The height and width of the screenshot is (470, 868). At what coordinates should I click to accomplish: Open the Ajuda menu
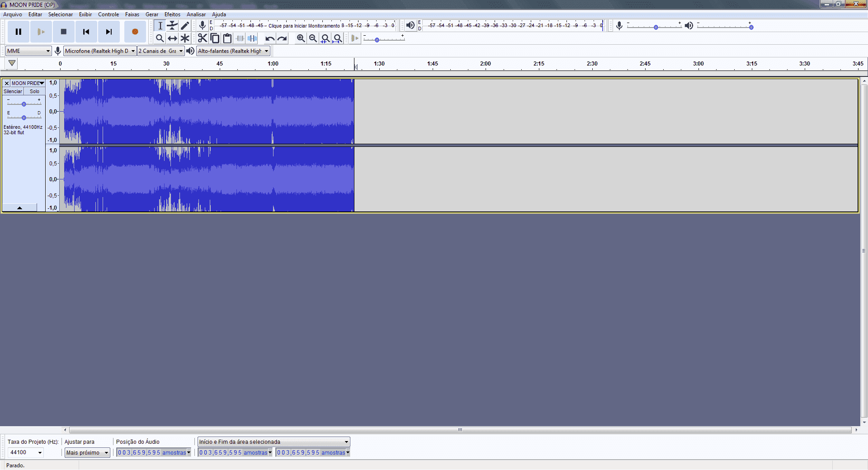tap(219, 14)
